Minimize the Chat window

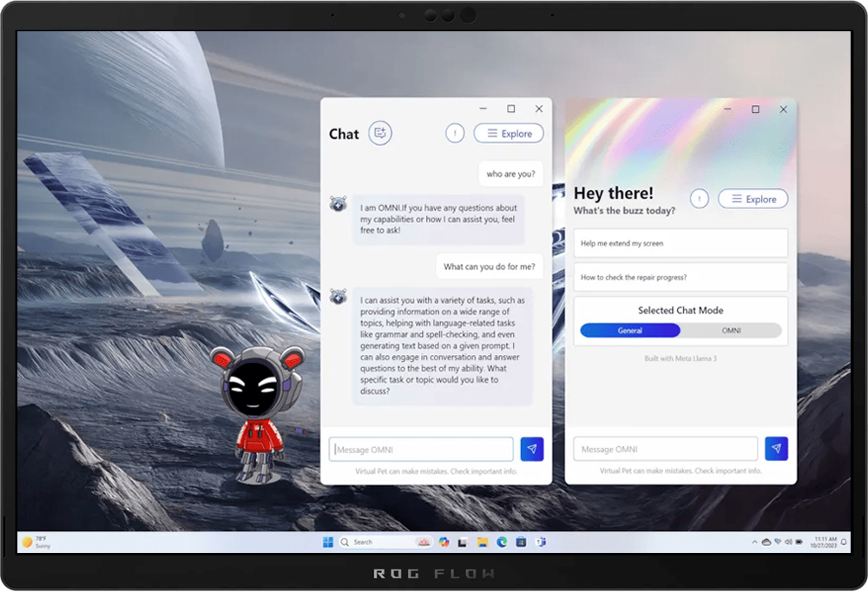483,109
